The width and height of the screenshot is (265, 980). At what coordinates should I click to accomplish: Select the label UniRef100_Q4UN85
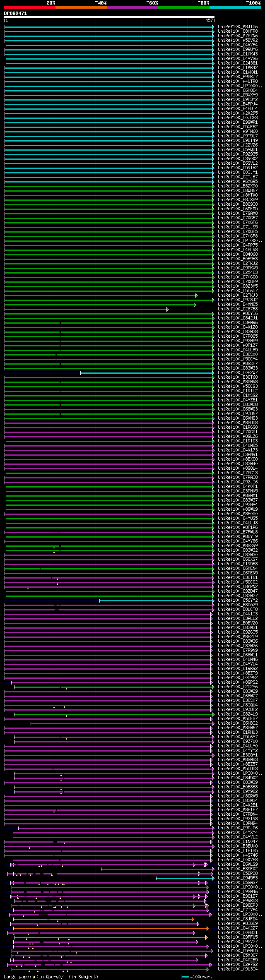238,446
